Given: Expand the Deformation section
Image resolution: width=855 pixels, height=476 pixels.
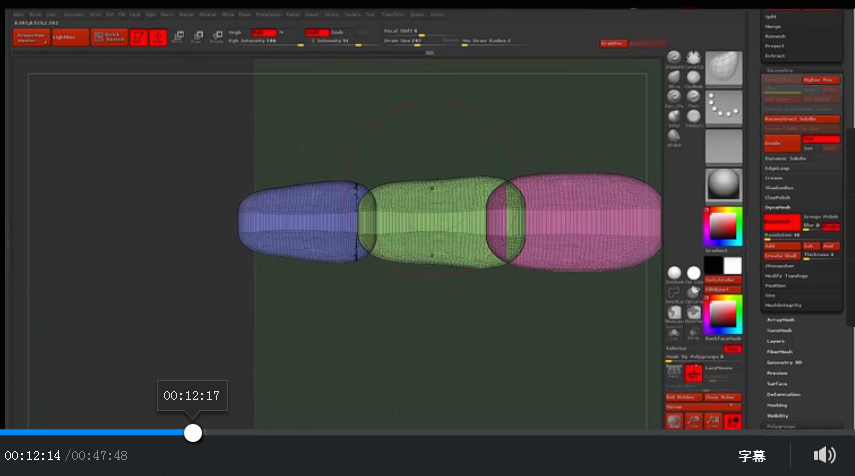Looking at the screenshot, I should point(783,394).
